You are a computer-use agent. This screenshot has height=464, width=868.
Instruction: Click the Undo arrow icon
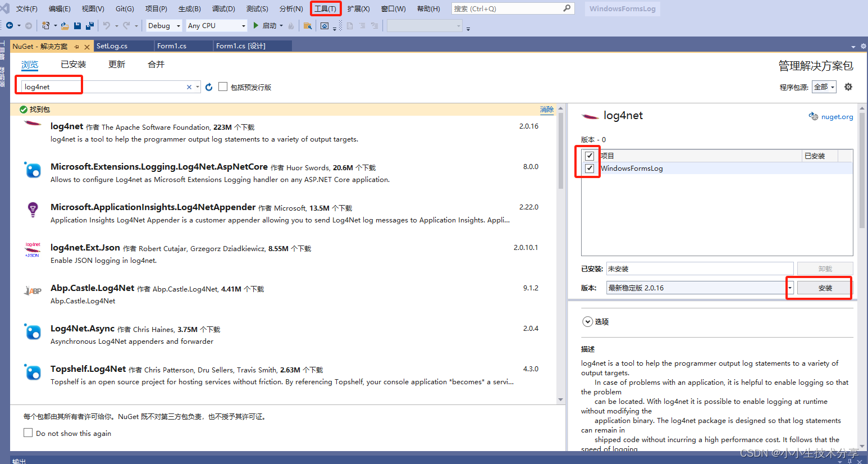coord(107,25)
